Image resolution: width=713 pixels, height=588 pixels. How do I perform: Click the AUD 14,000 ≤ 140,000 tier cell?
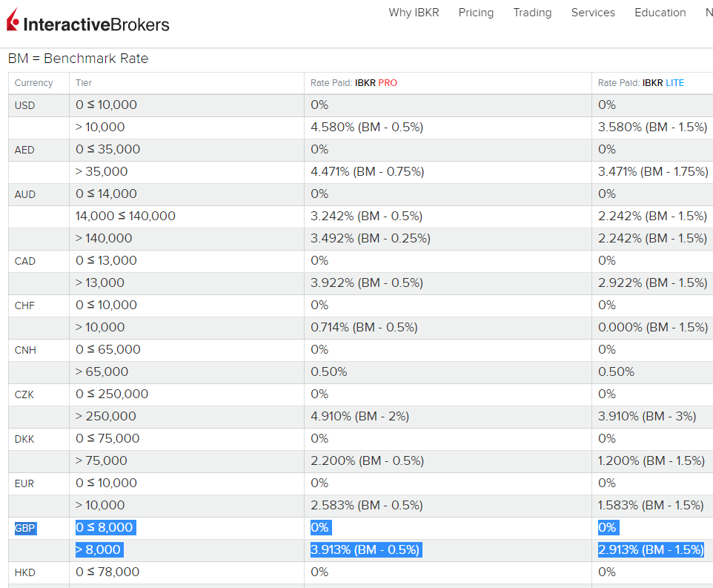pyautogui.click(x=125, y=217)
